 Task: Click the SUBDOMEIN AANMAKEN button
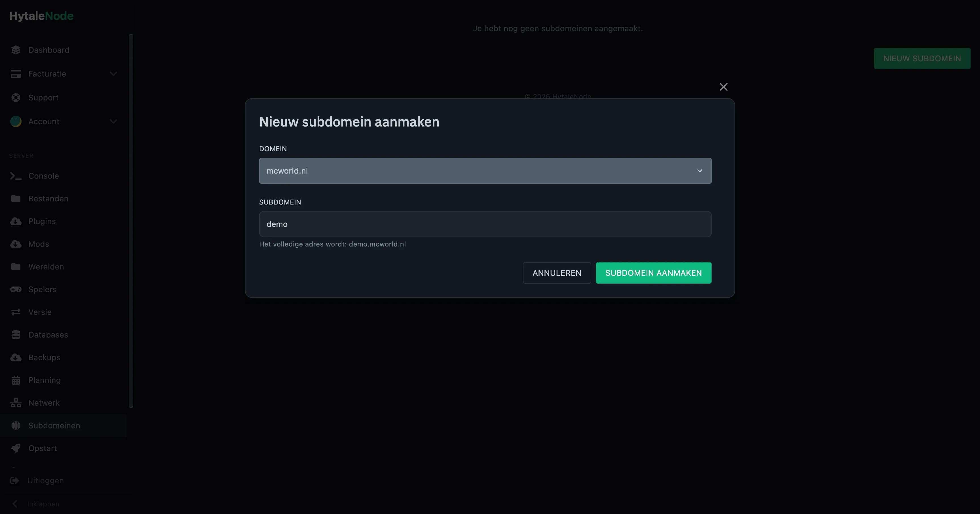(x=653, y=273)
